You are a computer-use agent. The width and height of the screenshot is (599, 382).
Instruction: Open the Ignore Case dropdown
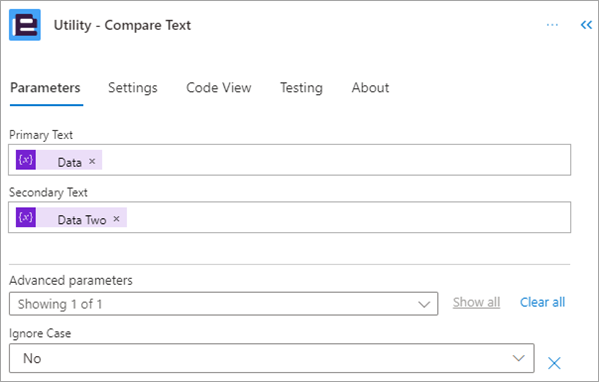[272, 358]
